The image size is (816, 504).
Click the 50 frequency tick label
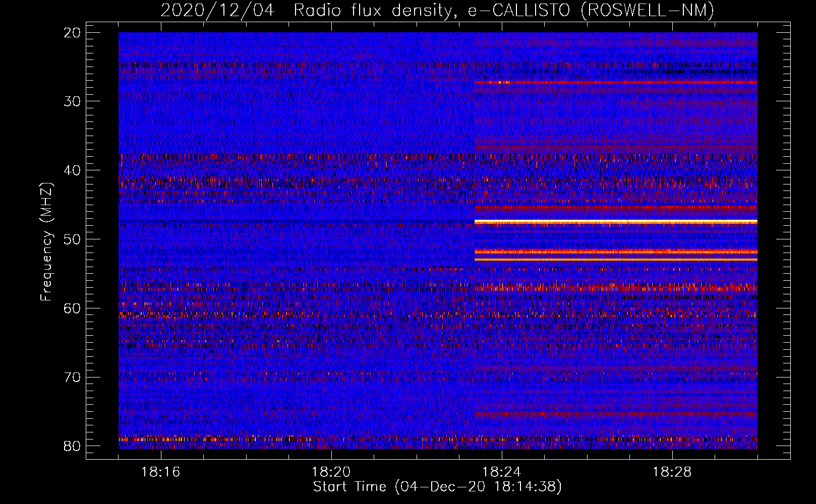tap(73, 239)
